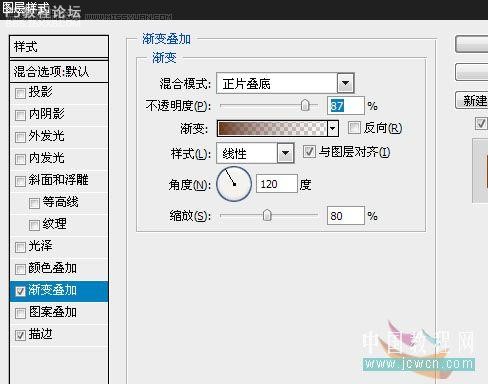This screenshot has height=384, width=488.
Task: Click the scale input field showing 80
Action: (x=346, y=216)
